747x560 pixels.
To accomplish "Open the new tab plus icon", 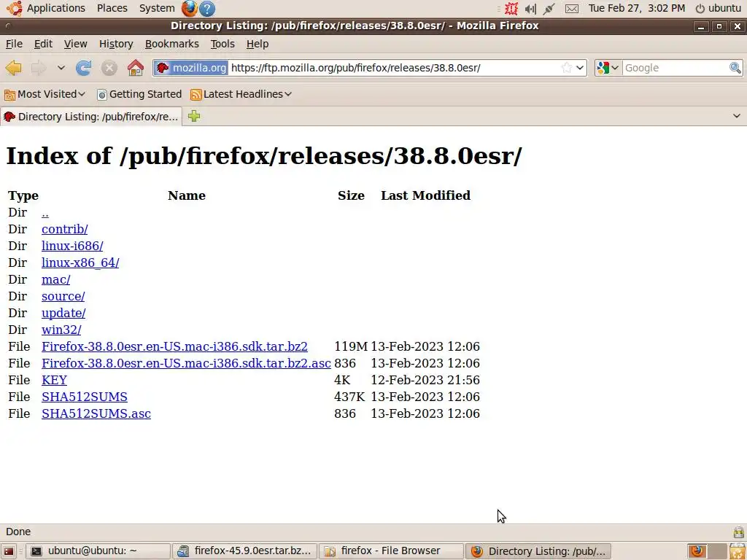I will click(x=194, y=116).
